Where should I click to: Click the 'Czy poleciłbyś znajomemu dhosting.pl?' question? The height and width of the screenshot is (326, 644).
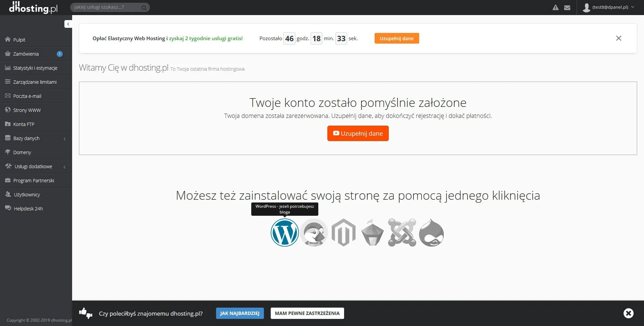(151, 314)
